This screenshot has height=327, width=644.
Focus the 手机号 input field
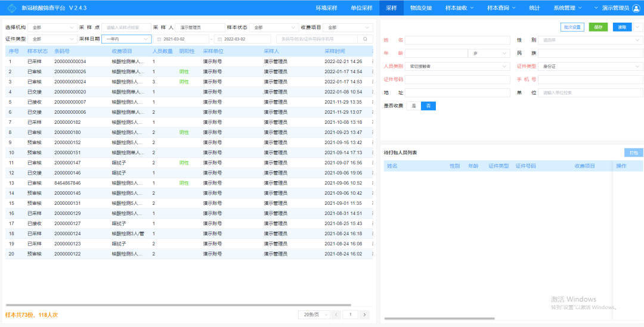pyautogui.click(x=590, y=79)
